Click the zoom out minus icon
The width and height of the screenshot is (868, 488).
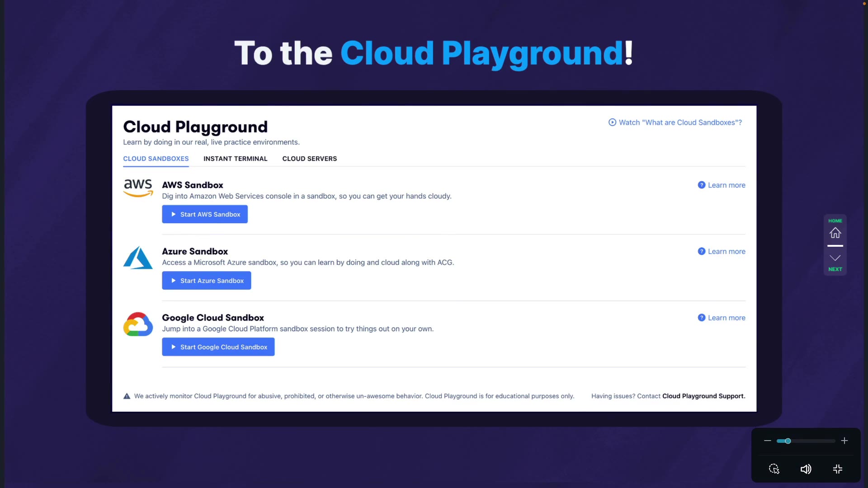768,441
